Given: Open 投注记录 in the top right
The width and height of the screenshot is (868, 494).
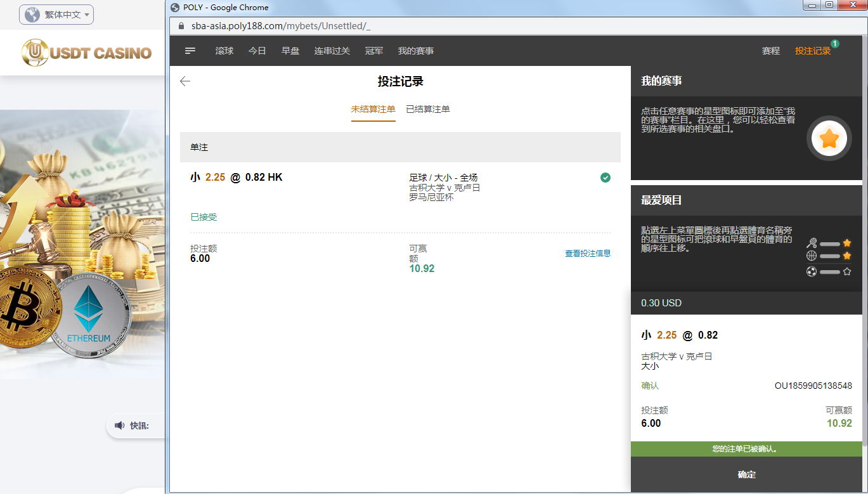Looking at the screenshot, I should 812,51.
